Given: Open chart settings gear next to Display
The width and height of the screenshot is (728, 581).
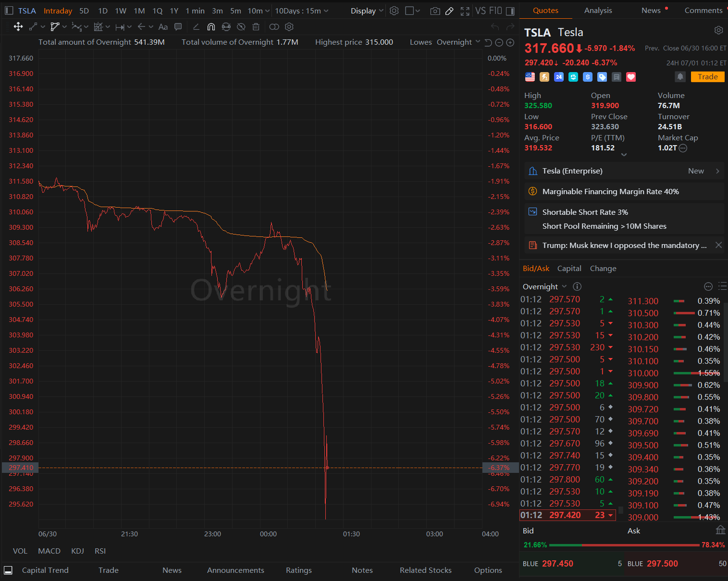Looking at the screenshot, I should pyautogui.click(x=394, y=11).
